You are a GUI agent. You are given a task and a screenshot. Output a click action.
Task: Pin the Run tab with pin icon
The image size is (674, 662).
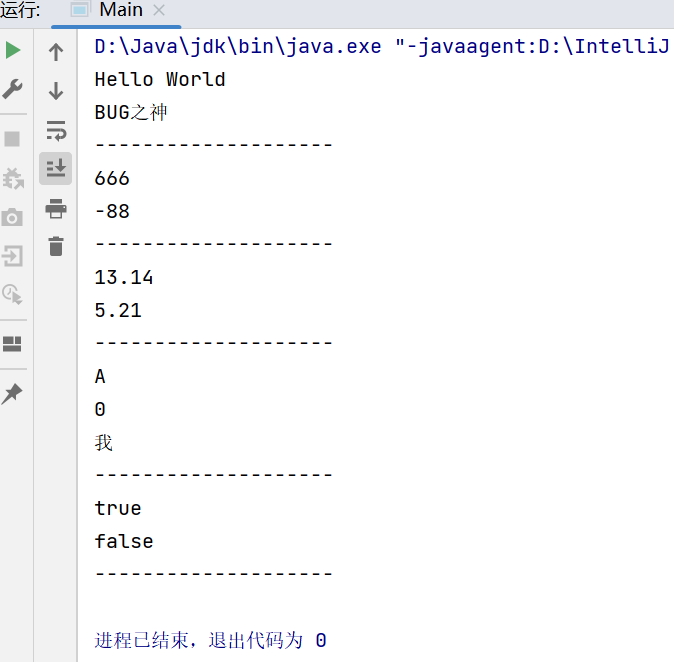(x=12, y=393)
